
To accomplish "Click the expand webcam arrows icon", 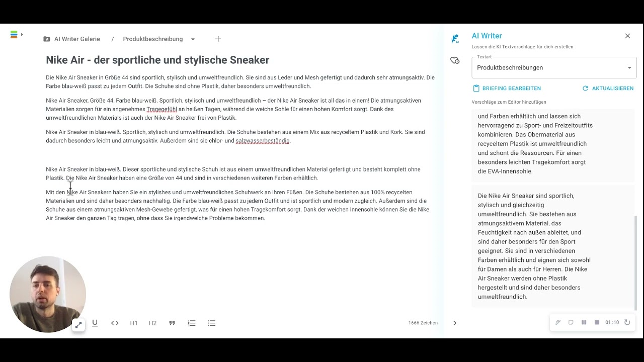I will point(78,325).
